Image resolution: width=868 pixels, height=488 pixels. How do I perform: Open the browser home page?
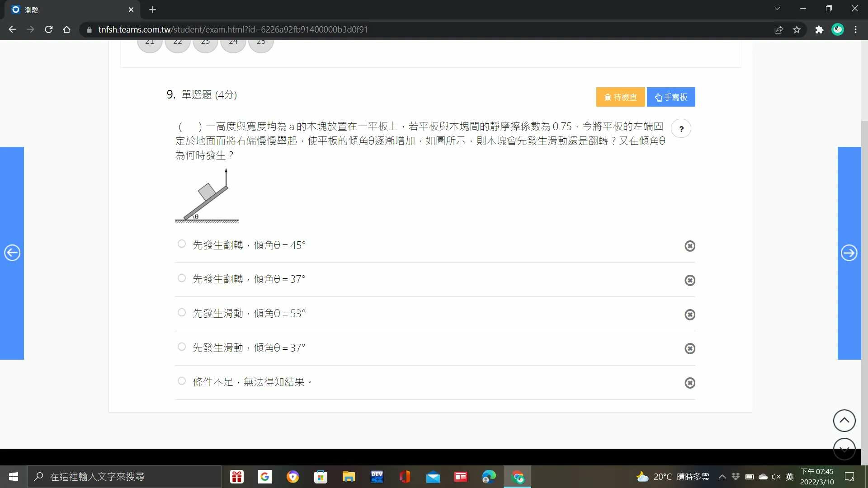tap(66, 29)
